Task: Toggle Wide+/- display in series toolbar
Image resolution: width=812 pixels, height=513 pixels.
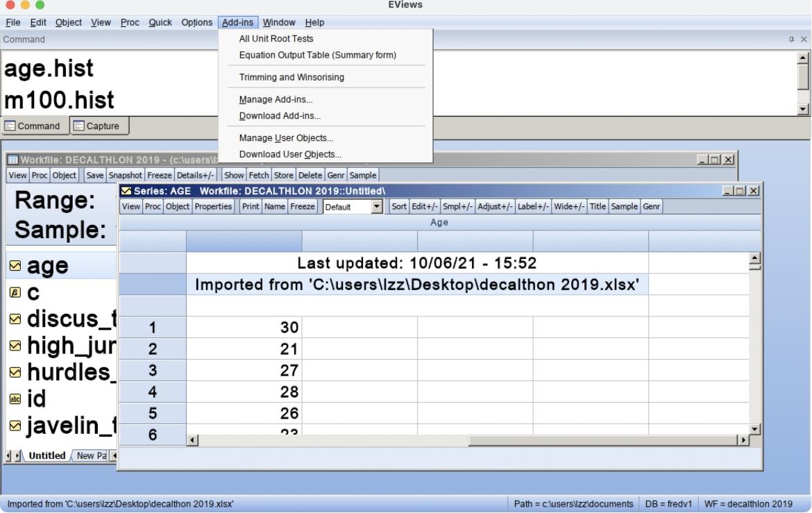Action: [x=569, y=206]
